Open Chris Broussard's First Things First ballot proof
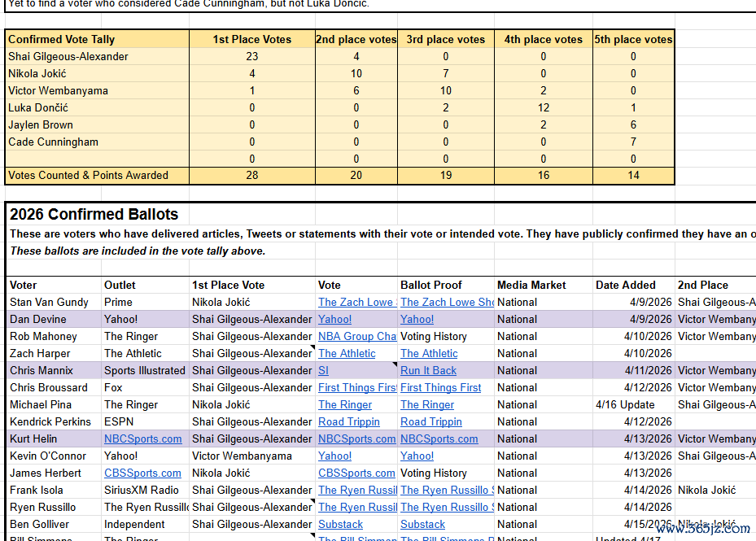The image size is (756, 541). click(x=440, y=387)
